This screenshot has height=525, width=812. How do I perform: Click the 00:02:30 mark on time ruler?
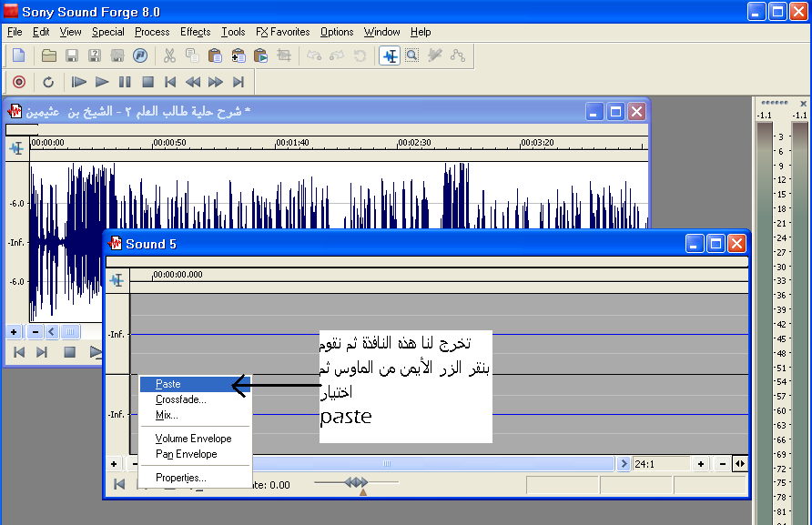click(414, 143)
